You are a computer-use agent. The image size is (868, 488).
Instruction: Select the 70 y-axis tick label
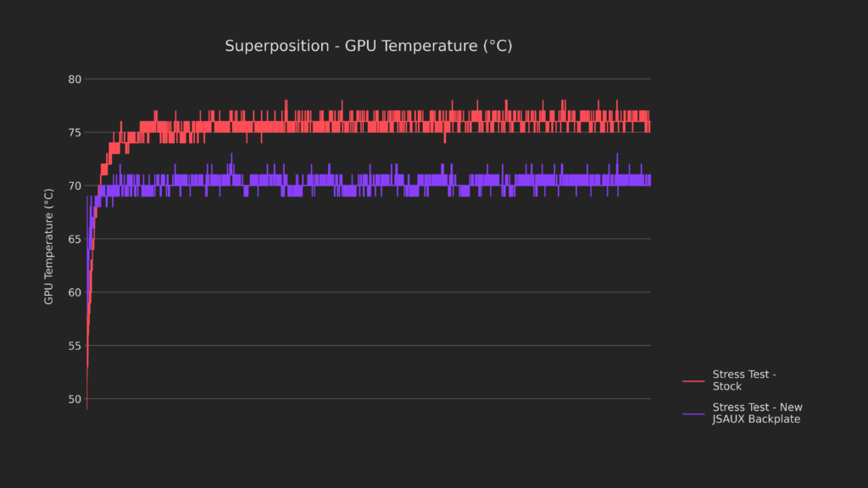pos(75,186)
